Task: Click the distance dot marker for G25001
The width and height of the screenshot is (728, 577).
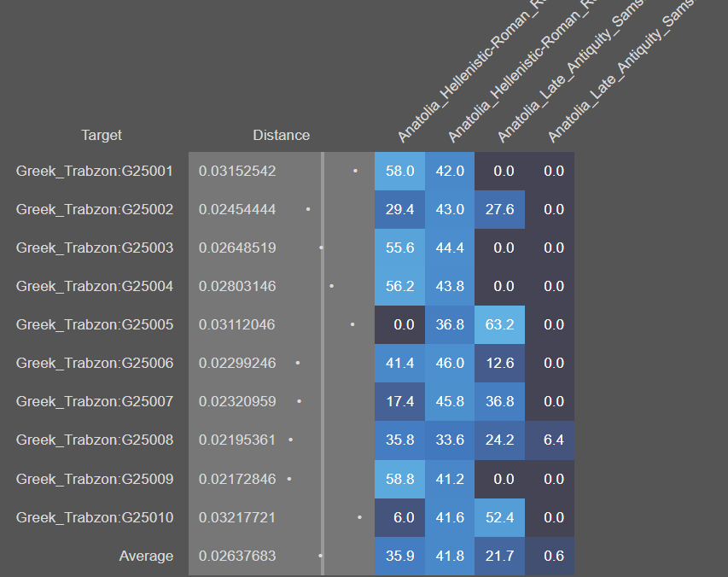Action: tap(355, 171)
